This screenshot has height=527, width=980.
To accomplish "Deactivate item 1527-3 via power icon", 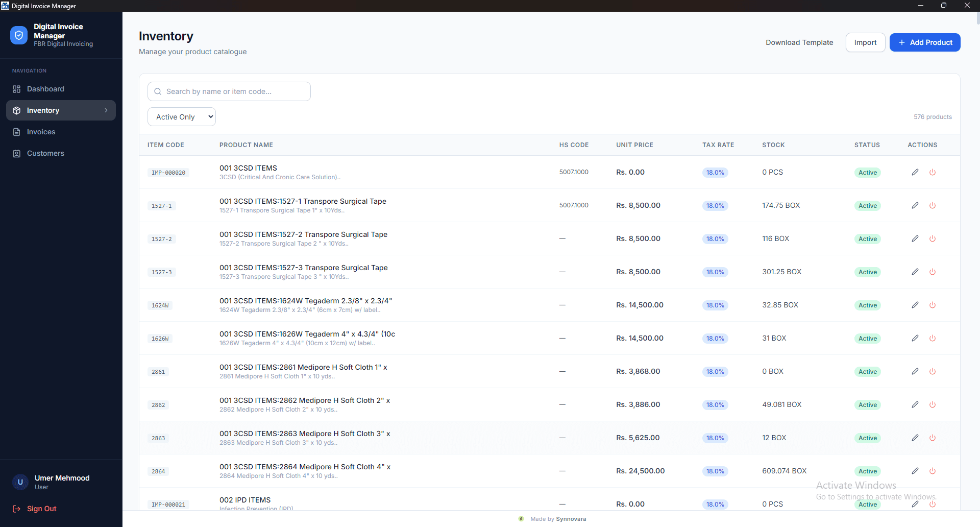I will click(933, 272).
